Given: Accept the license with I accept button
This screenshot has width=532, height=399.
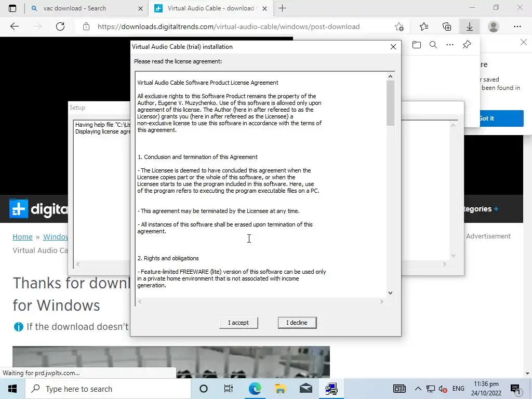Looking at the screenshot, I should 238,323.
